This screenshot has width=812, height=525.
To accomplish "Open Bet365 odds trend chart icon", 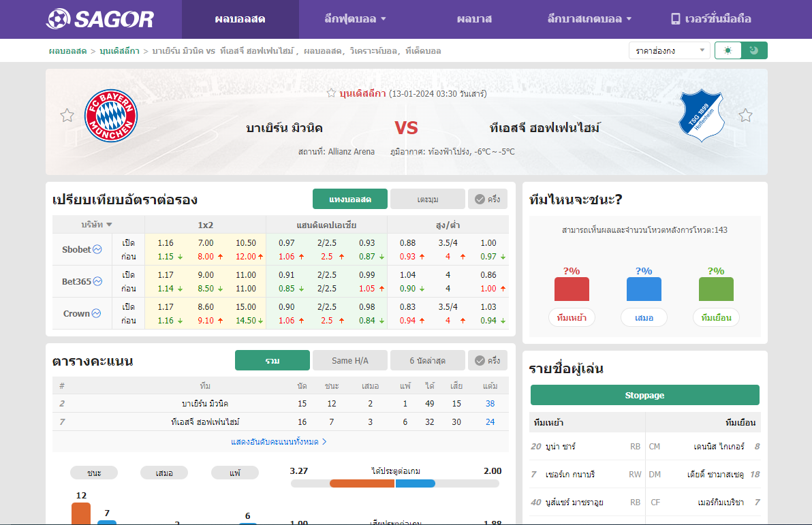I will pyautogui.click(x=97, y=281).
